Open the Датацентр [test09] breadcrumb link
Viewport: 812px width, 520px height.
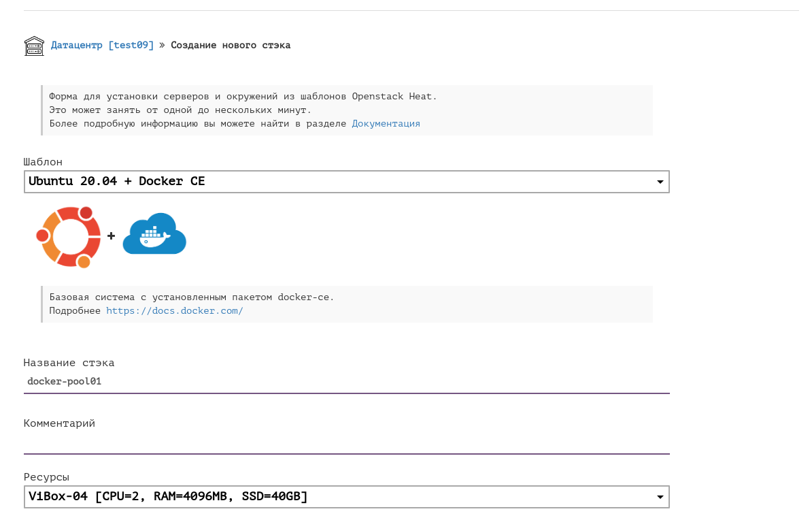[102, 46]
